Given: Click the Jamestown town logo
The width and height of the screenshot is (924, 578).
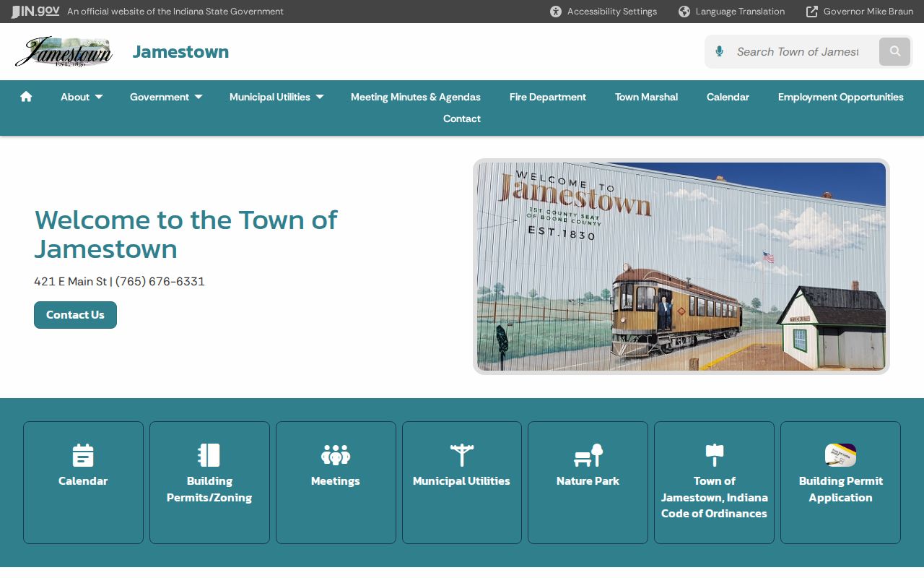Looking at the screenshot, I should pos(64,52).
